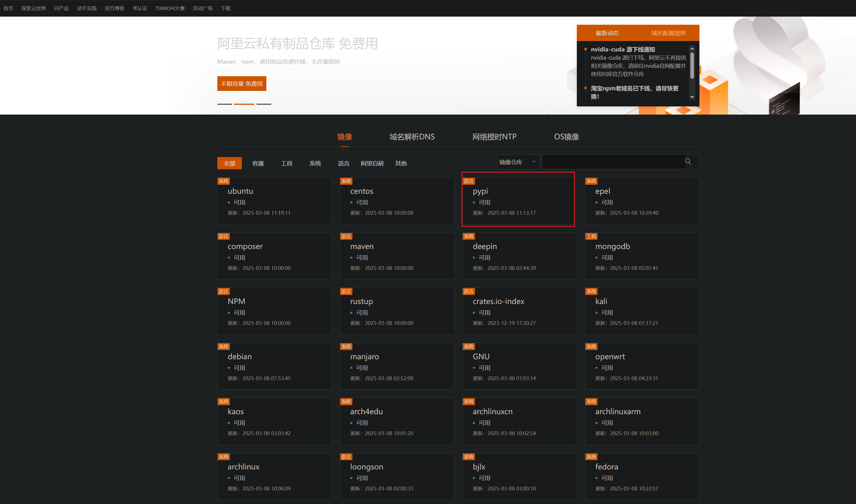Screen dimensions: 856x504
Task: Click news panel scroll-up arrow
Action: pos(692,48)
